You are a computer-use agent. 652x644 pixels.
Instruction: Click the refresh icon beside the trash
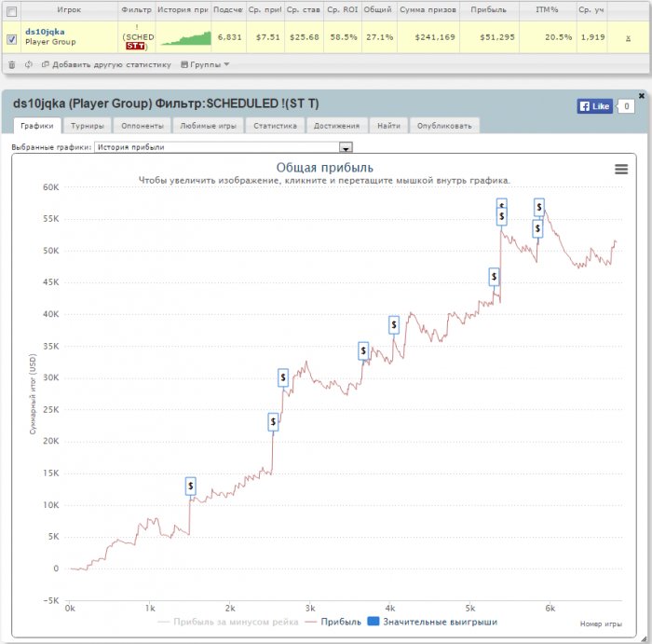point(28,64)
